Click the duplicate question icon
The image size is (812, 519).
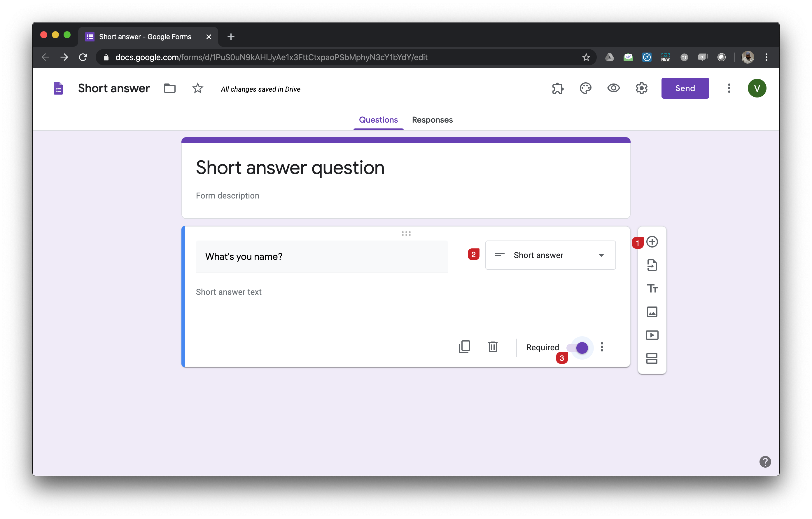point(465,347)
